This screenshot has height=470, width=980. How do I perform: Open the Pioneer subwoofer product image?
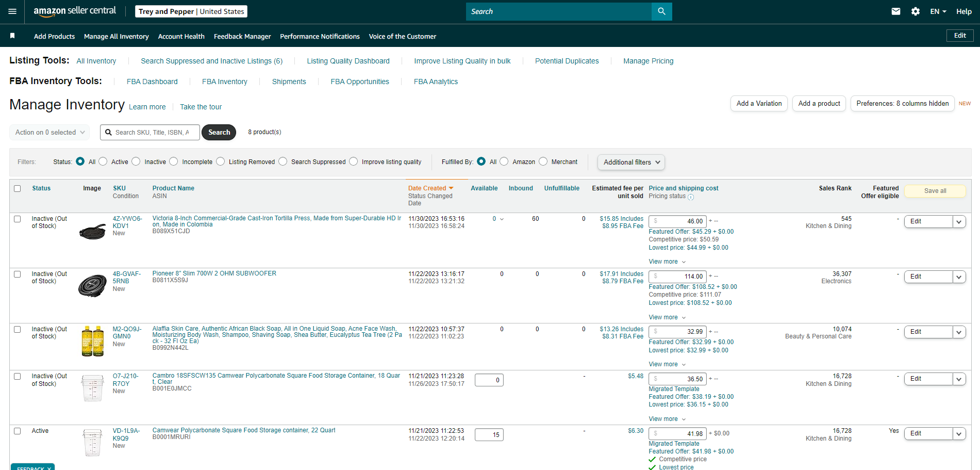(x=93, y=285)
